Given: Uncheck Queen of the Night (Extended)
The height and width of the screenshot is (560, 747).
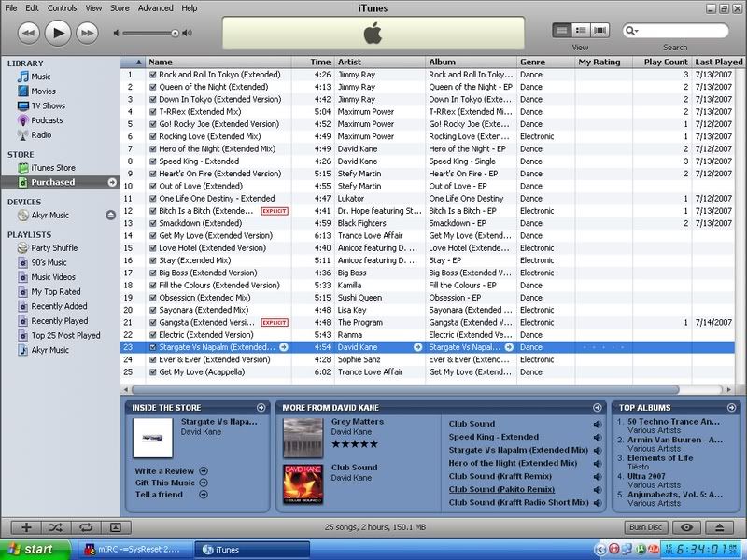Looking at the screenshot, I should point(153,87).
